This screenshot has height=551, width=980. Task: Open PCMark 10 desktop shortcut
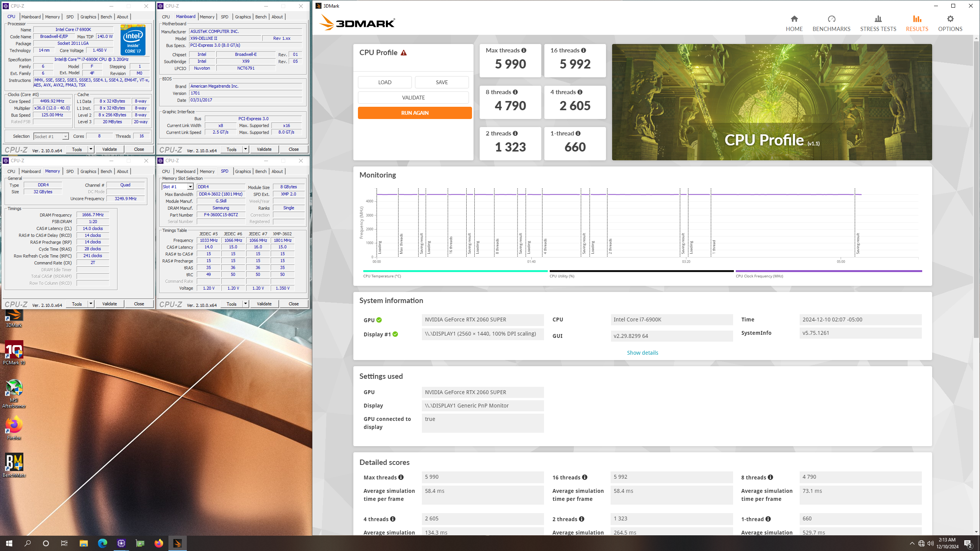(14, 353)
